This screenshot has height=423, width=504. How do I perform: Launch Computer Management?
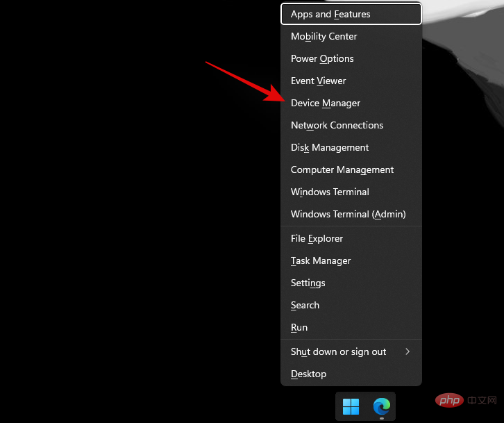click(351, 169)
